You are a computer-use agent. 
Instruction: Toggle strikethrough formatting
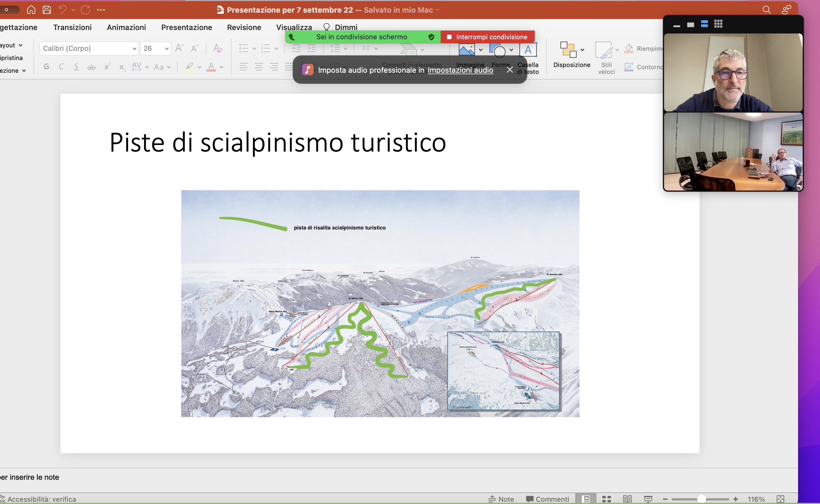pyautogui.click(x=91, y=67)
